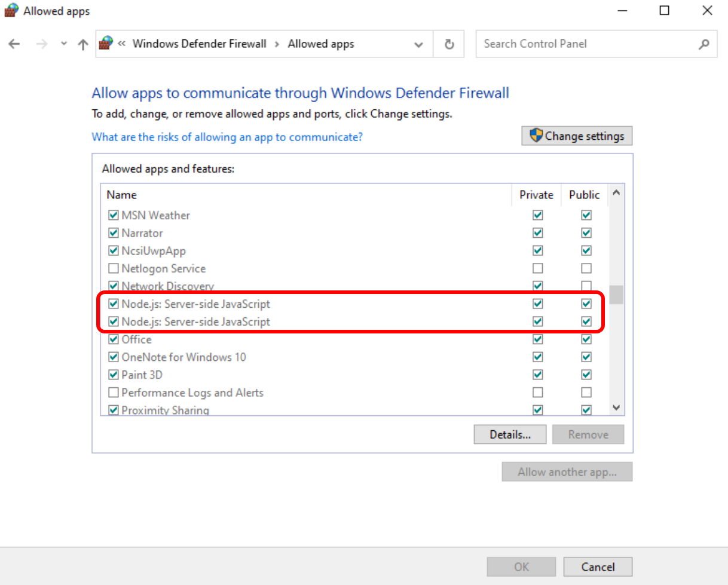Image resolution: width=728 pixels, height=585 pixels.
Task: Toggle Public checkbox for Narrator
Action: pyautogui.click(x=586, y=233)
